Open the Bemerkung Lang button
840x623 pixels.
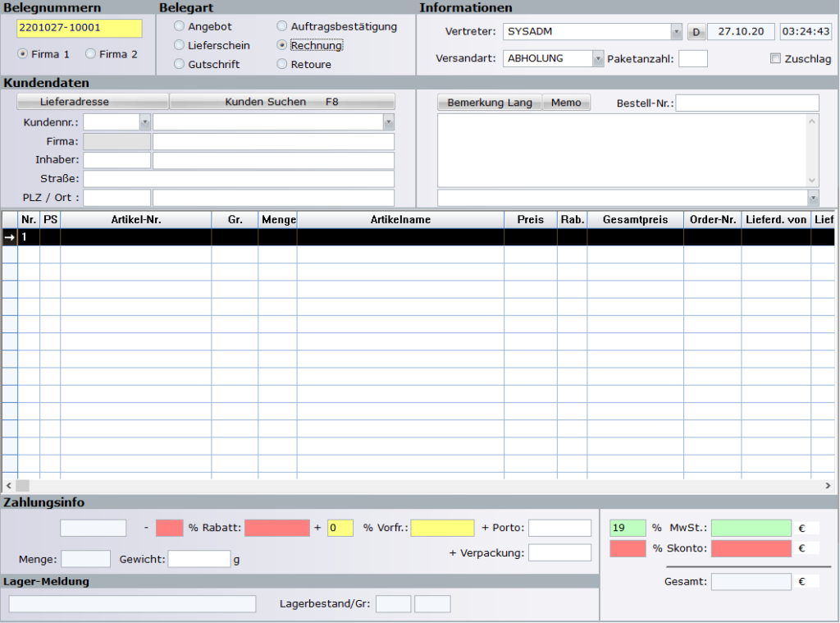pos(489,103)
